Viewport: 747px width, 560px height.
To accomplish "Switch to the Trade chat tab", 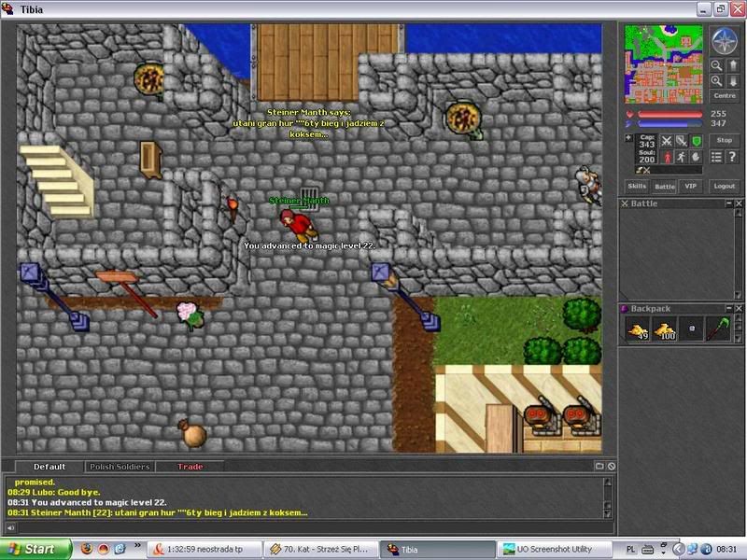I will tap(190, 467).
